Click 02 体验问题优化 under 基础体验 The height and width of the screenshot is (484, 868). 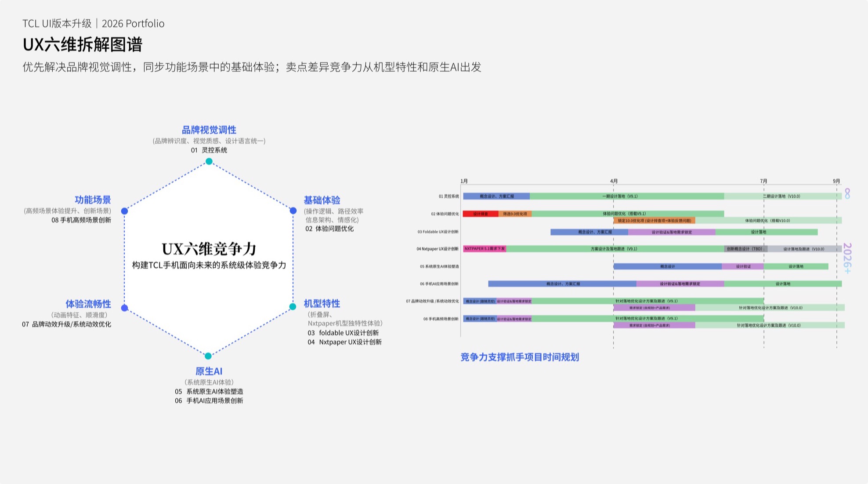click(x=329, y=229)
